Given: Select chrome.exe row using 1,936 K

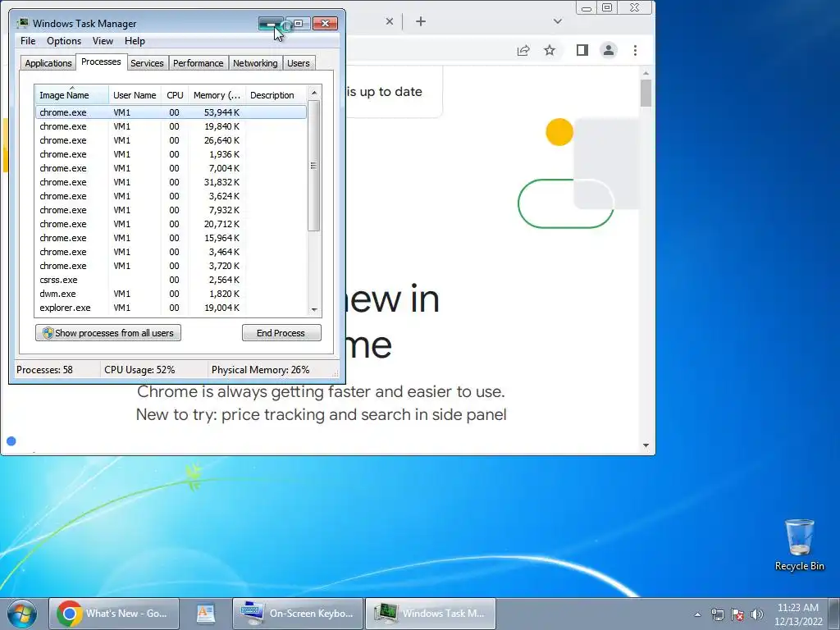Looking at the screenshot, I should (171, 154).
